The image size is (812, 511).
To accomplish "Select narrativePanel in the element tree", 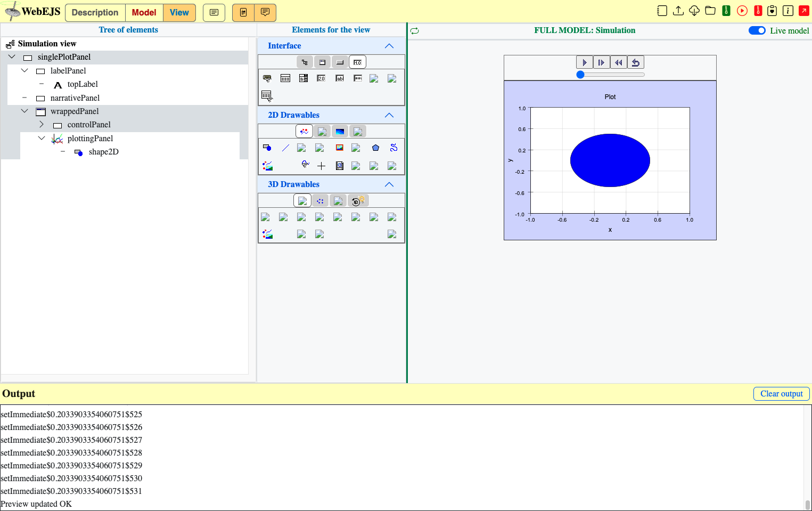I will pyautogui.click(x=75, y=98).
